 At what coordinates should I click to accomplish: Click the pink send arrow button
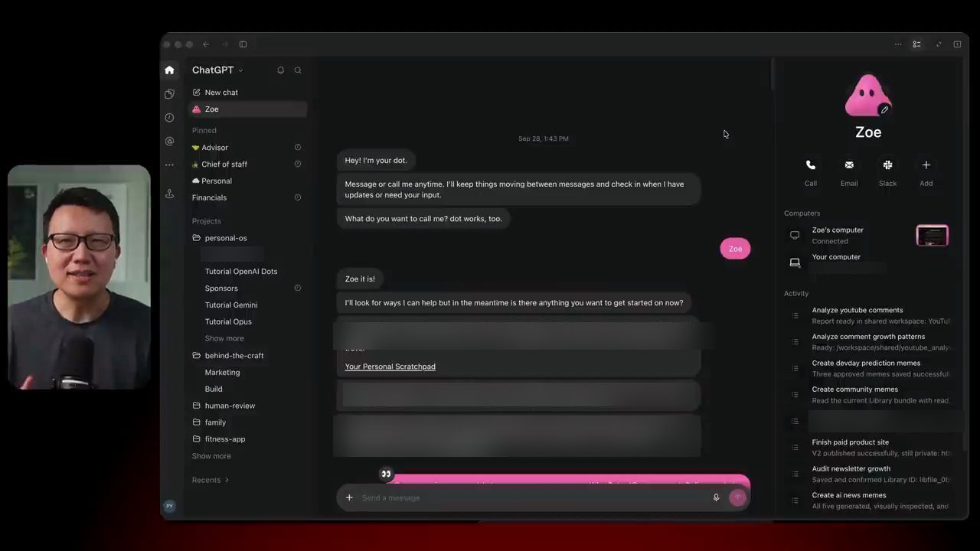coord(737,497)
